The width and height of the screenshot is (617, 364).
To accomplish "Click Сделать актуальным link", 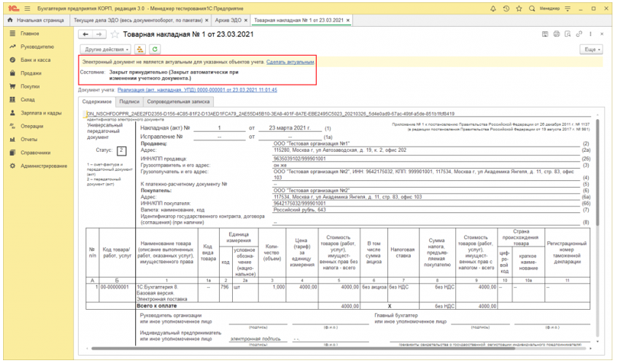I will pos(290,62).
